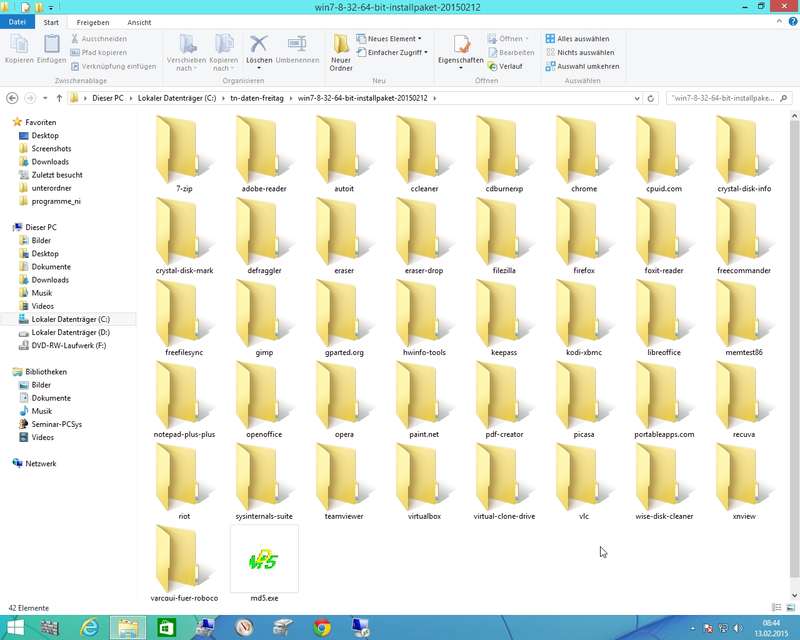Click Nichts auswählen
Viewport: 800px width, 640px height.
pyautogui.click(x=580, y=53)
